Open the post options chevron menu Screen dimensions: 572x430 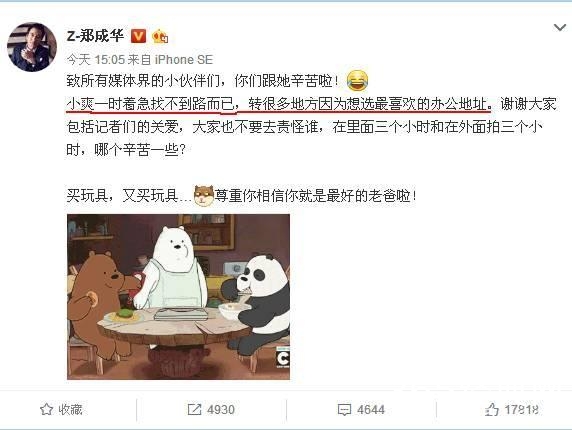click(x=560, y=27)
